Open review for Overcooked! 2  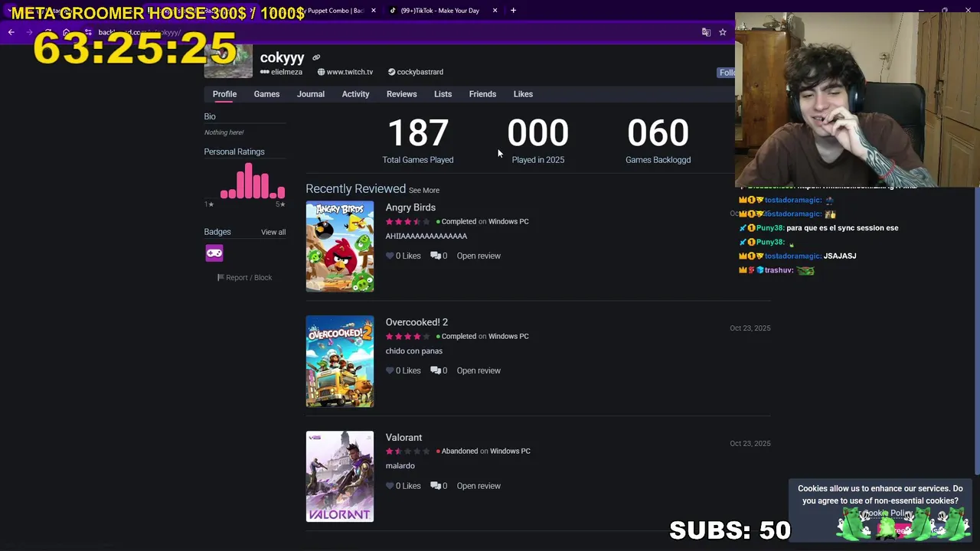pos(479,371)
